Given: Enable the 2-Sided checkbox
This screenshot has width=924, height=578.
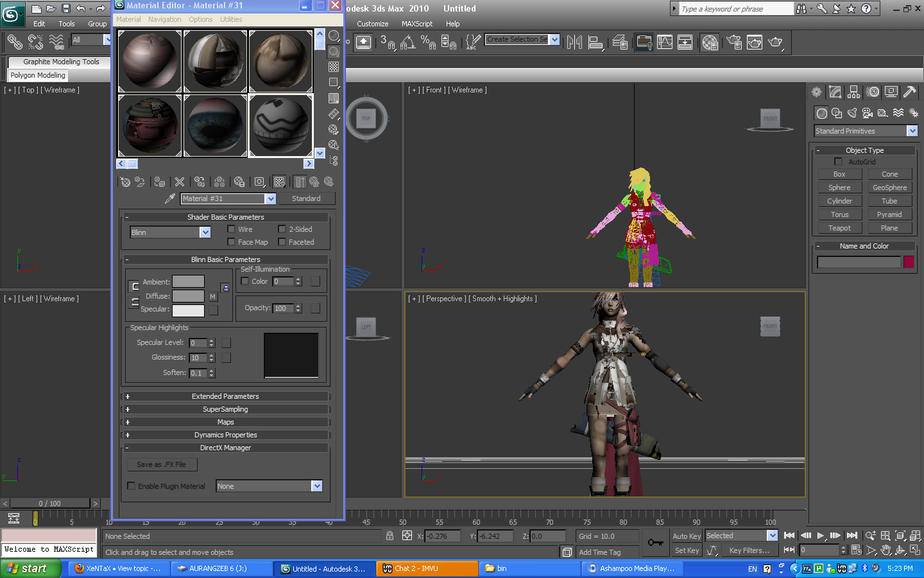Looking at the screenshot, I should (282, 229).
